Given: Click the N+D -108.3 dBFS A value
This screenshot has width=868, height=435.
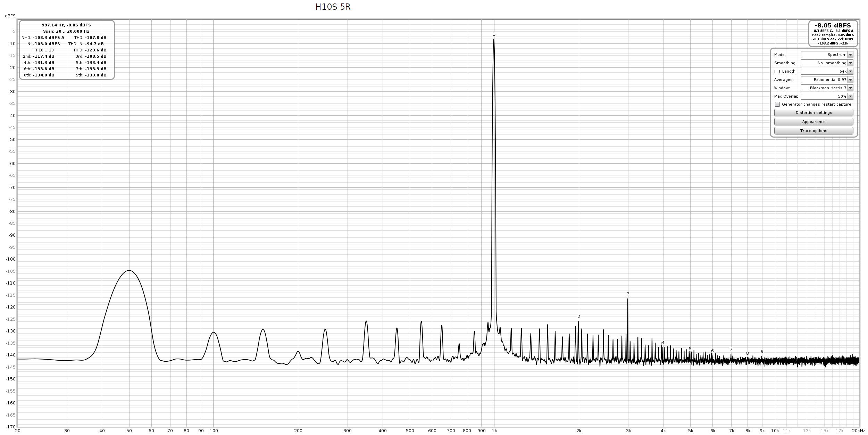Looking at the screenshot, I should click(49, 38).
